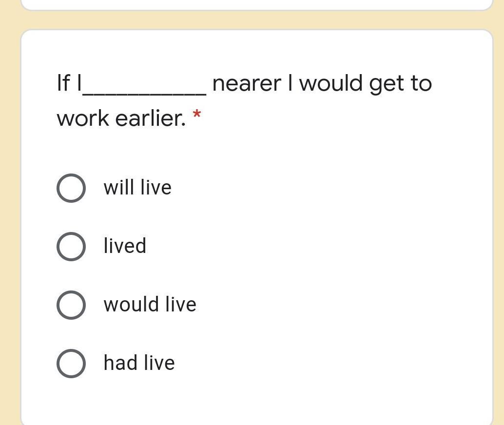Pick the 'would live' radio option
Screen dimensions: 504x425
71,305
